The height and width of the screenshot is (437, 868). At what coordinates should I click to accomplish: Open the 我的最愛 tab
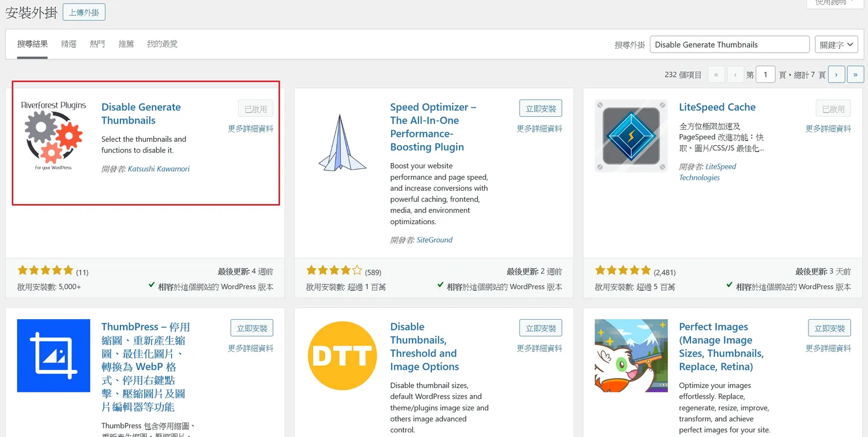coord(162,44)
